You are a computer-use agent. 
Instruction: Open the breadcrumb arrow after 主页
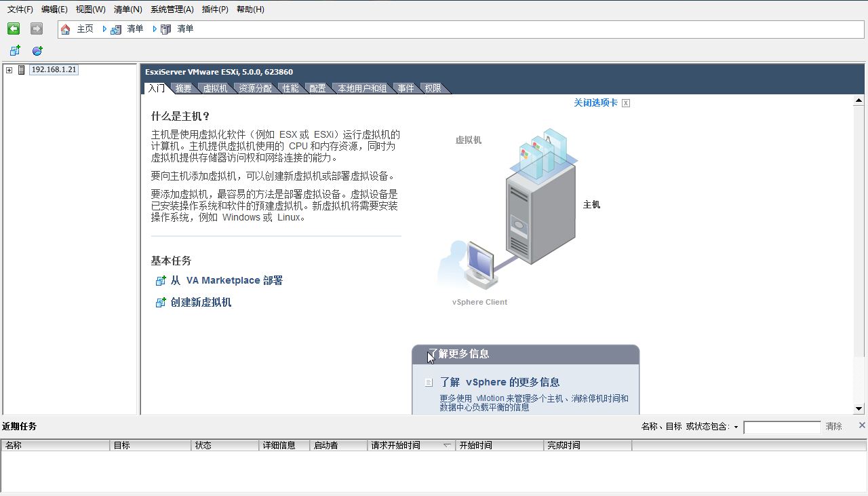(x=104, y=29)
